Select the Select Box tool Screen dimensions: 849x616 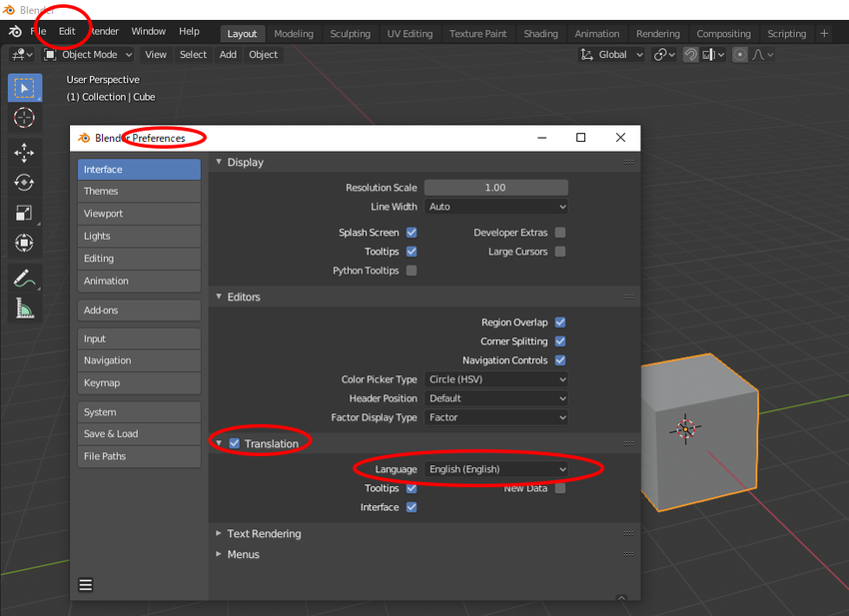click(x=24, y=88)
